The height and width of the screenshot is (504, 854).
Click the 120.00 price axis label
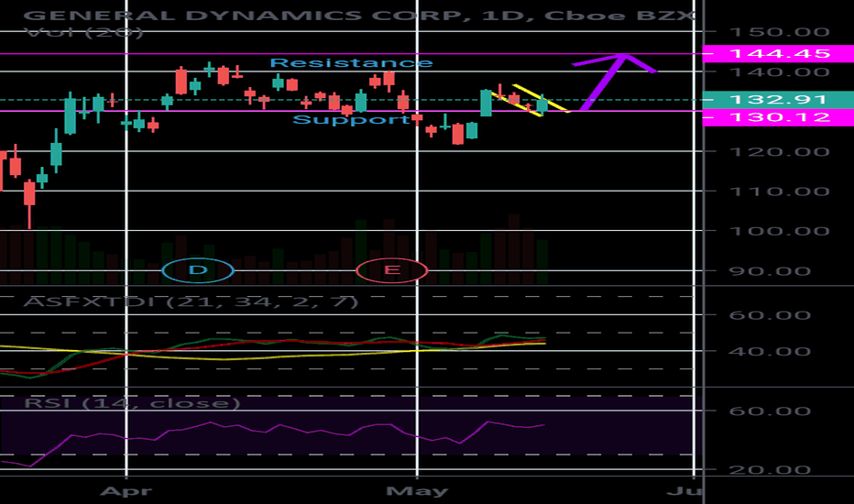(780, 151)
